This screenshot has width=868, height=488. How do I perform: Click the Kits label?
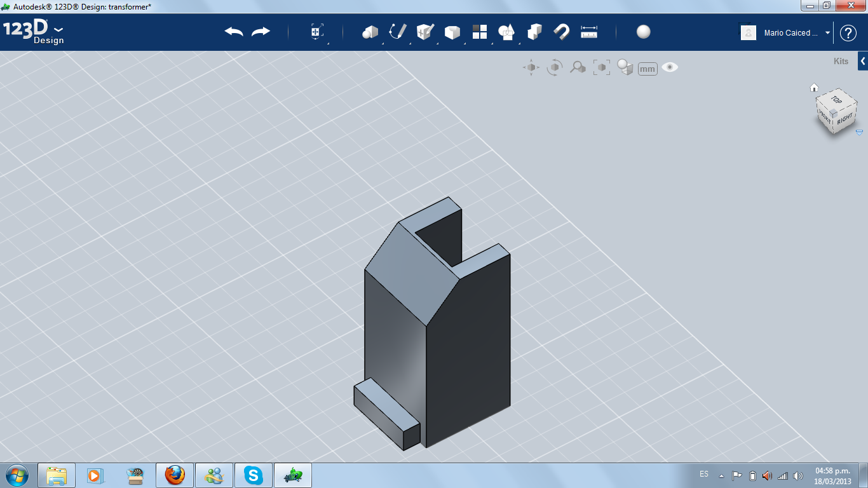(841, 62)
